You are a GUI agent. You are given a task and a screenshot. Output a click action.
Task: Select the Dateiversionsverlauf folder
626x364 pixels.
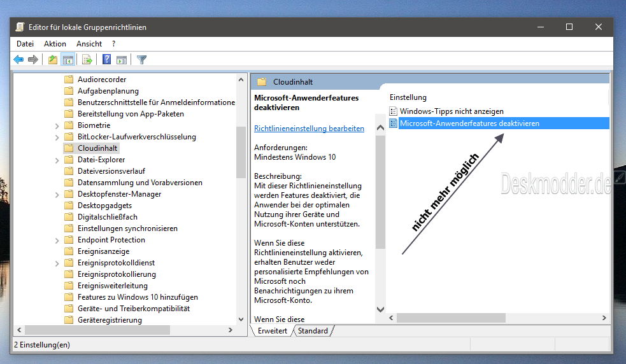(111, 171)
